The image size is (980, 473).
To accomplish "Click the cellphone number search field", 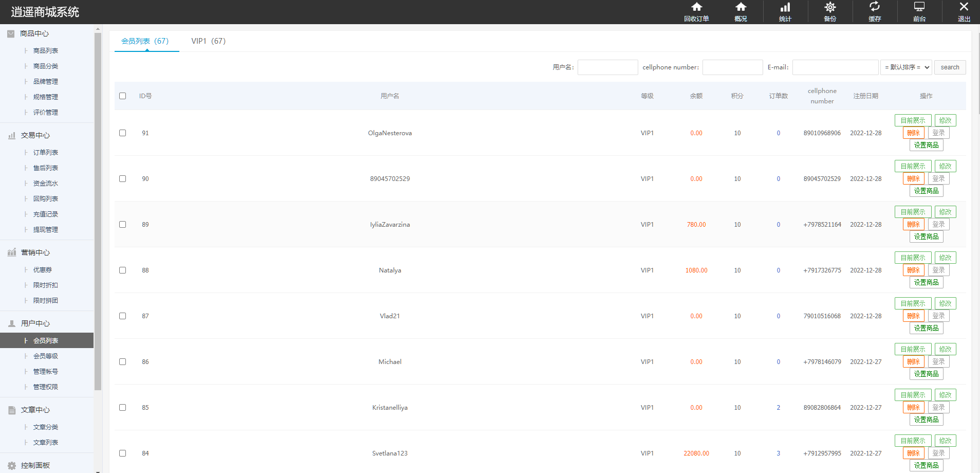I will tap(732, 67).
